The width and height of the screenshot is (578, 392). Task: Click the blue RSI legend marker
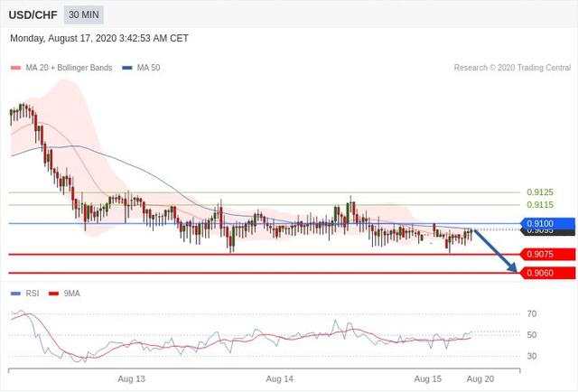(x=16, y=294)
